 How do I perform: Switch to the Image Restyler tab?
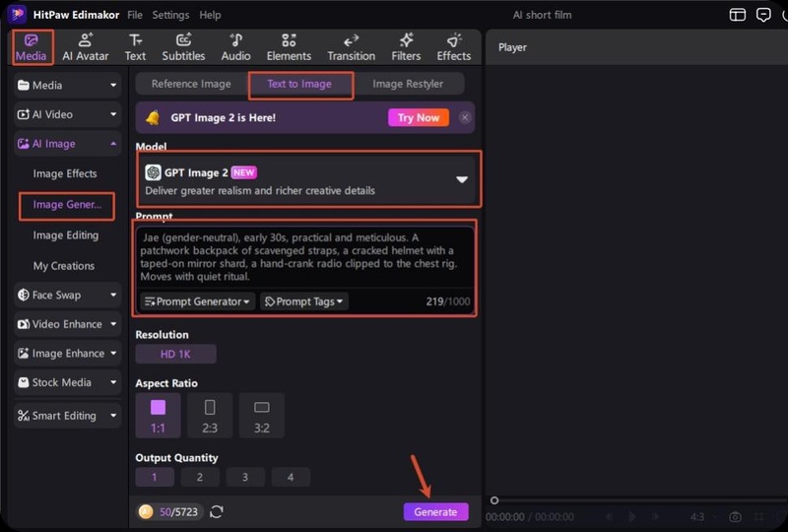click(x=408, y=84)
